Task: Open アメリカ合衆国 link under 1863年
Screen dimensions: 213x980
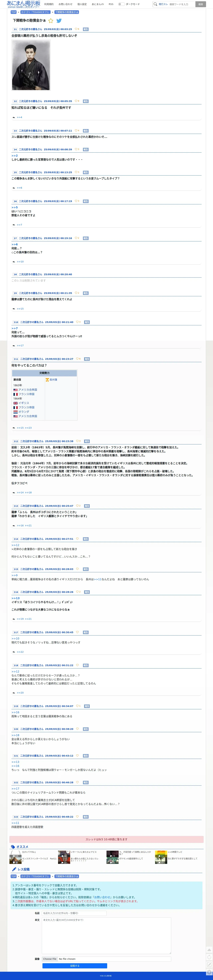Action: (x=28, y=390)
